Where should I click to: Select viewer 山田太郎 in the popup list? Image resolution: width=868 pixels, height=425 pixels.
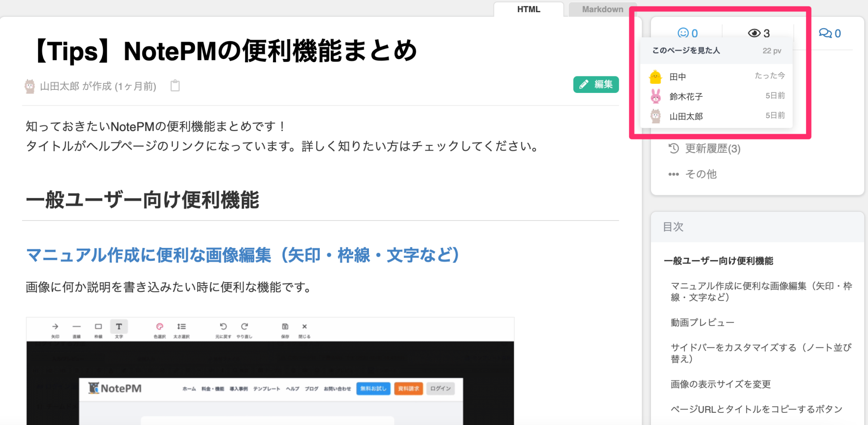point(717,116)
